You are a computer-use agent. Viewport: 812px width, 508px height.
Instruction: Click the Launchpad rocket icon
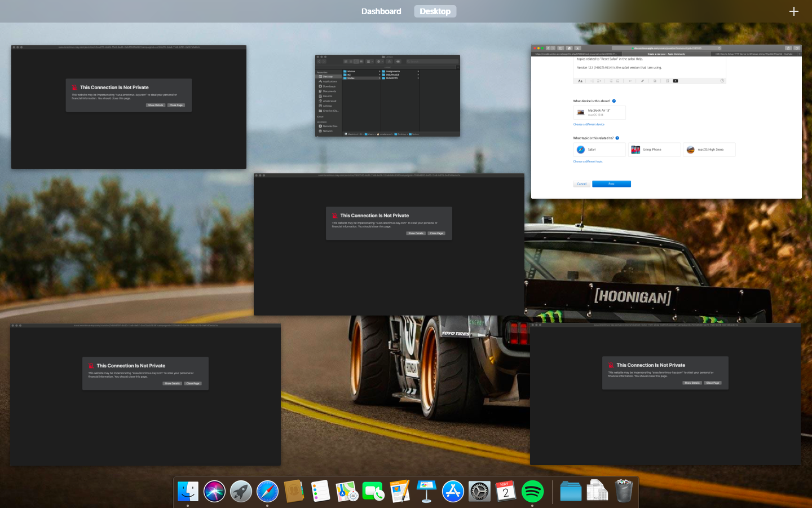(241, 492)
